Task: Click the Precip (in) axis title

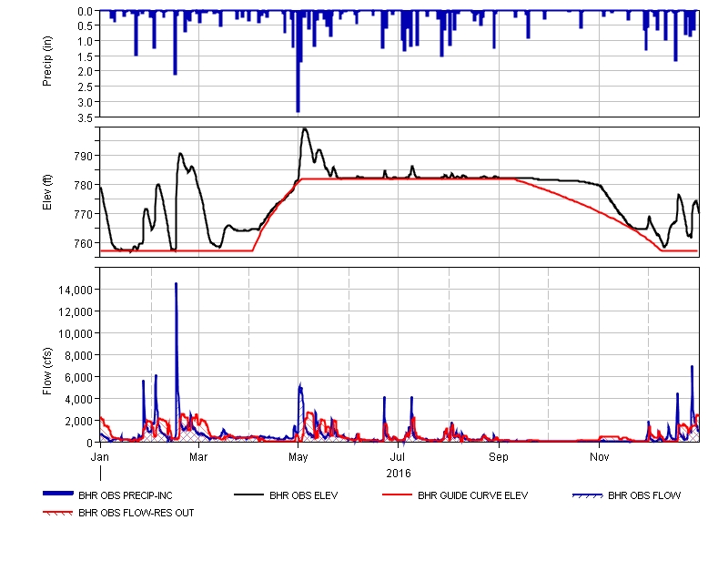Action: tap(47, 61)
